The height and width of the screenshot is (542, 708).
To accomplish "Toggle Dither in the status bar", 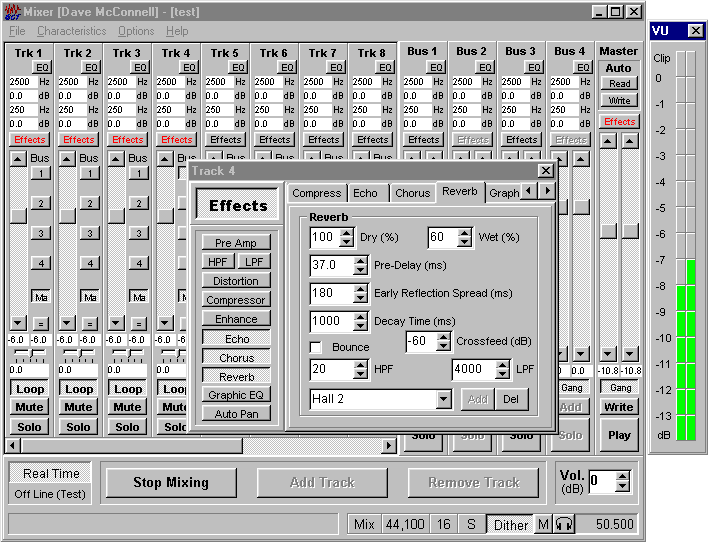I will pyautogui.click(x=510, y=524).
